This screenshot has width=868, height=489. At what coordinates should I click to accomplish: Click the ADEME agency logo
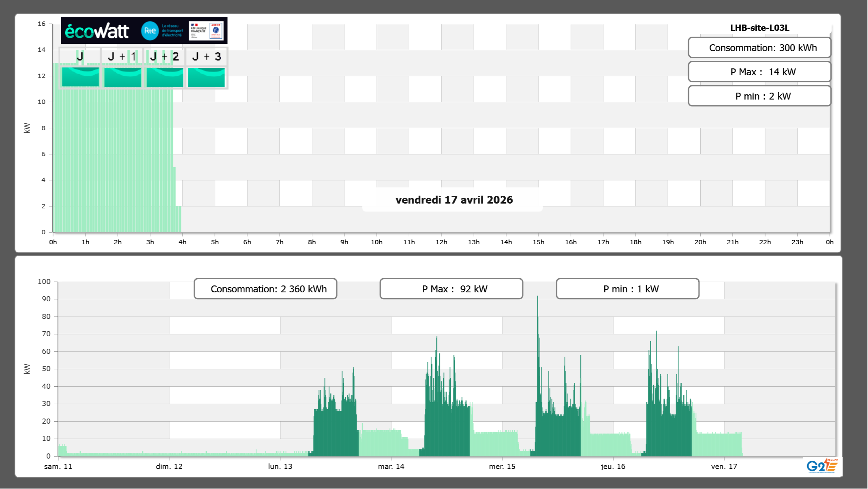(x=216, y=30)
